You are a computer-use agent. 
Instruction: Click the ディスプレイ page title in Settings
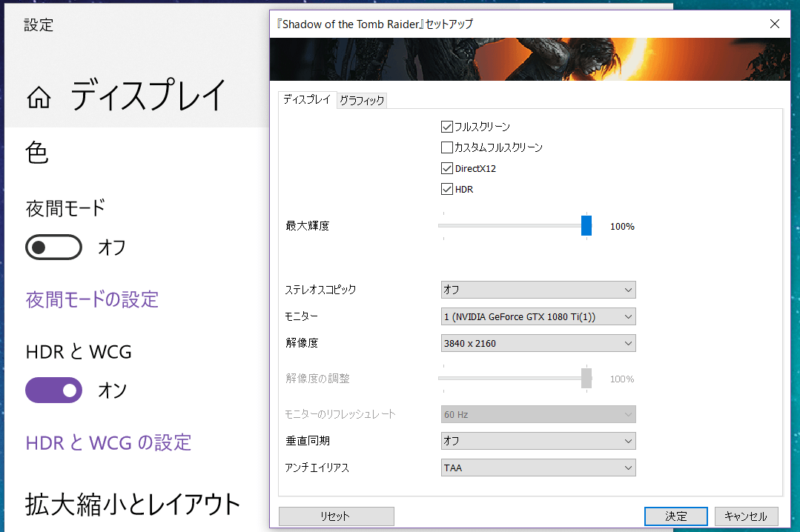coord(148,96)
